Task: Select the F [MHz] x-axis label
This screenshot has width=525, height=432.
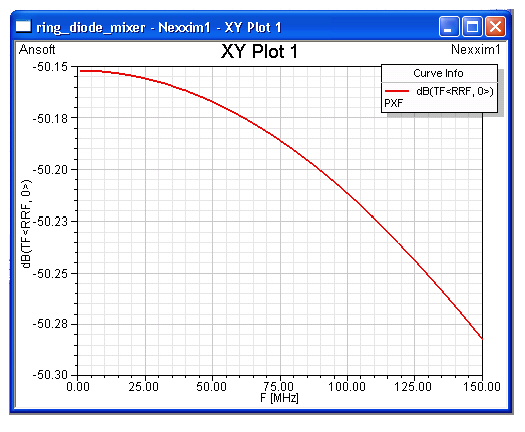Action: click(x=279, y=398)
